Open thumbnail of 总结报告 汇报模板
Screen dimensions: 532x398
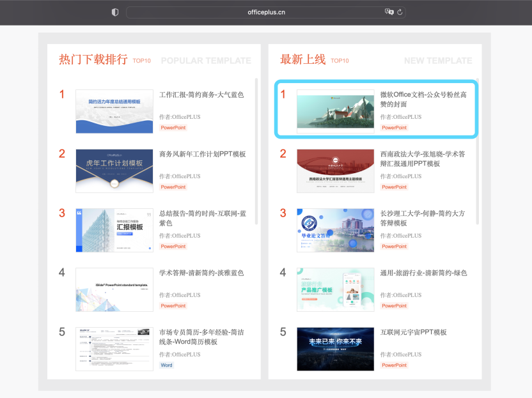pos(114,230)
